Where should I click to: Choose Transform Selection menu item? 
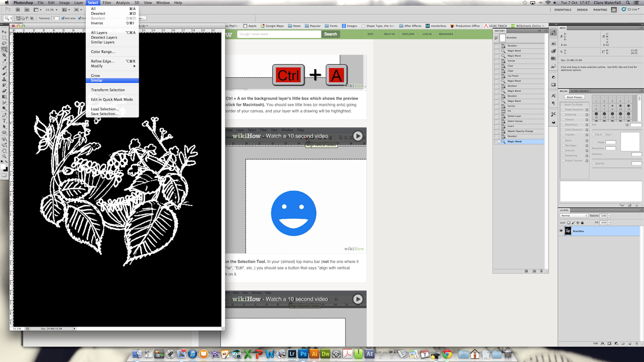[x=112, y=90]
